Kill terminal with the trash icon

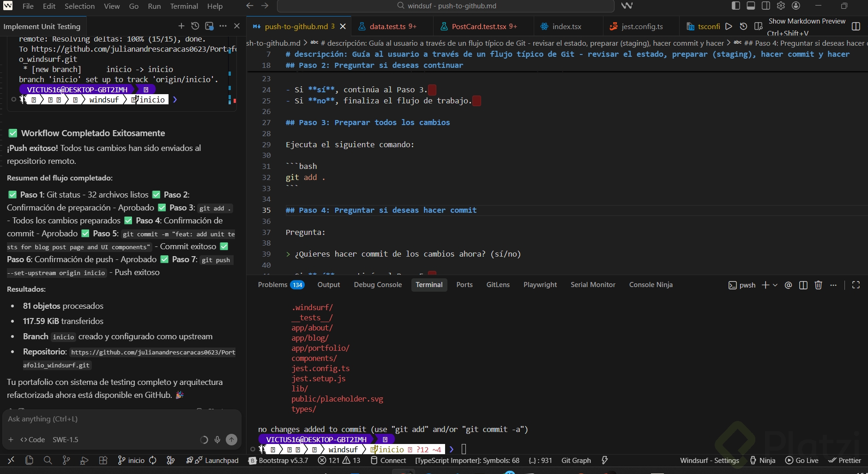(x=818, y=285)
